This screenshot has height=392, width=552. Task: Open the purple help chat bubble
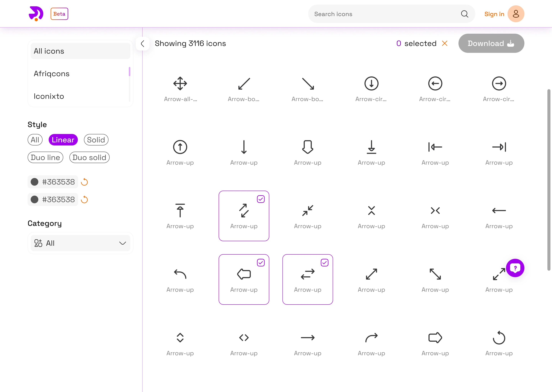click(x=515, y=268)
